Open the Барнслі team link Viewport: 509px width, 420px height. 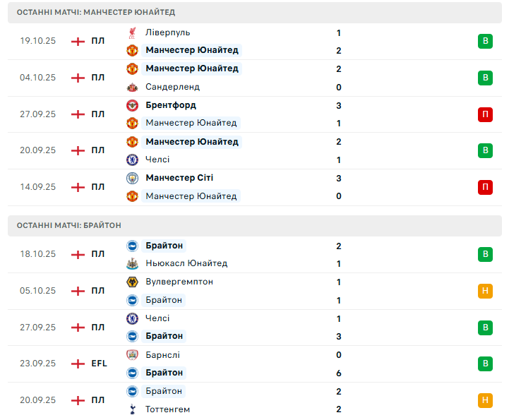(x=162, y=355)
